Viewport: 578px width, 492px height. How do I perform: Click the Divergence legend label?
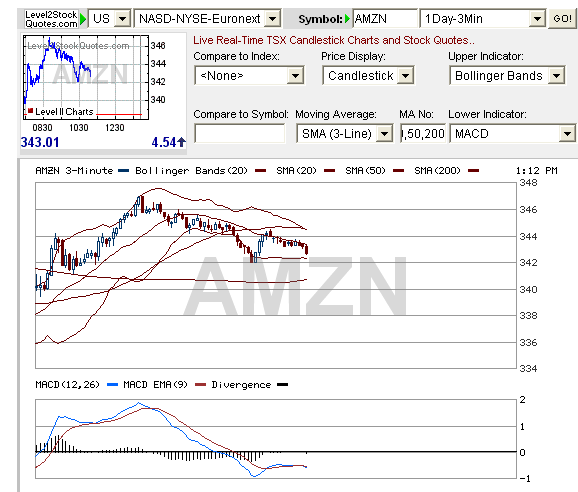(x=241, y=385)
